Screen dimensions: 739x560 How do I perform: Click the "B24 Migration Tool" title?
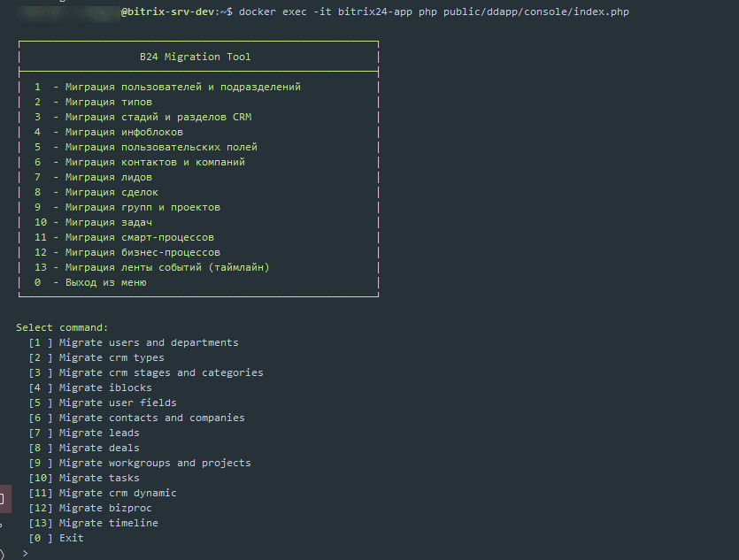coord(195,57)
